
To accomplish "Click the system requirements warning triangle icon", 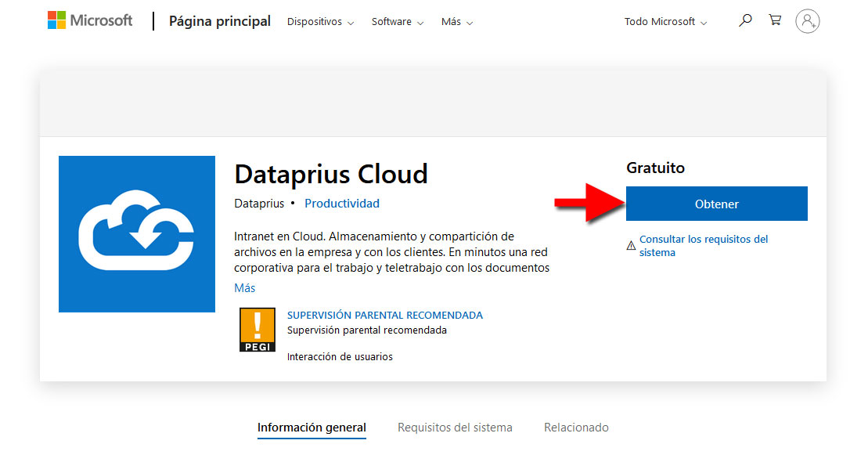I will [x=631, y=245].
